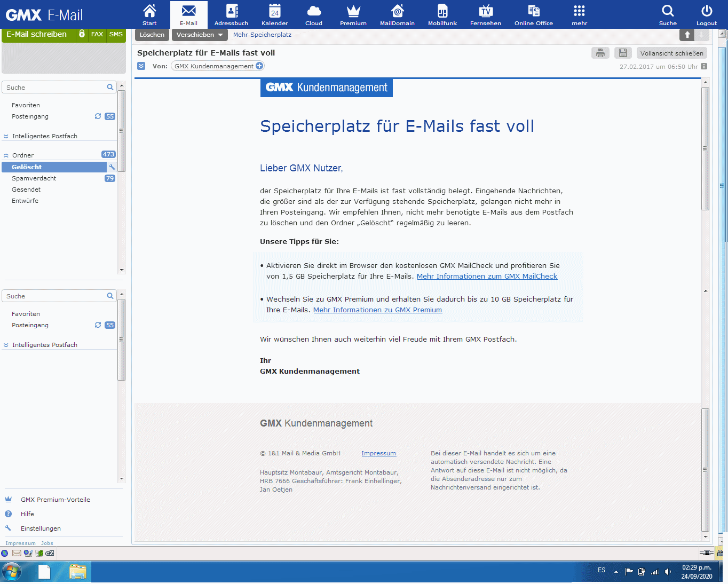Click the printer icon to print email
The height and width of the screenshot is (584, 728).
(x=600, y=53)
